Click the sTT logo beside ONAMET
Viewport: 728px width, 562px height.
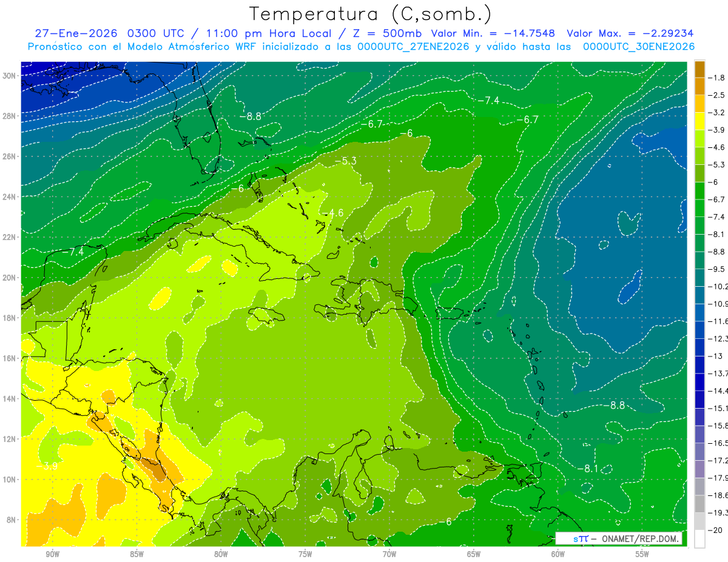(581, 538)
